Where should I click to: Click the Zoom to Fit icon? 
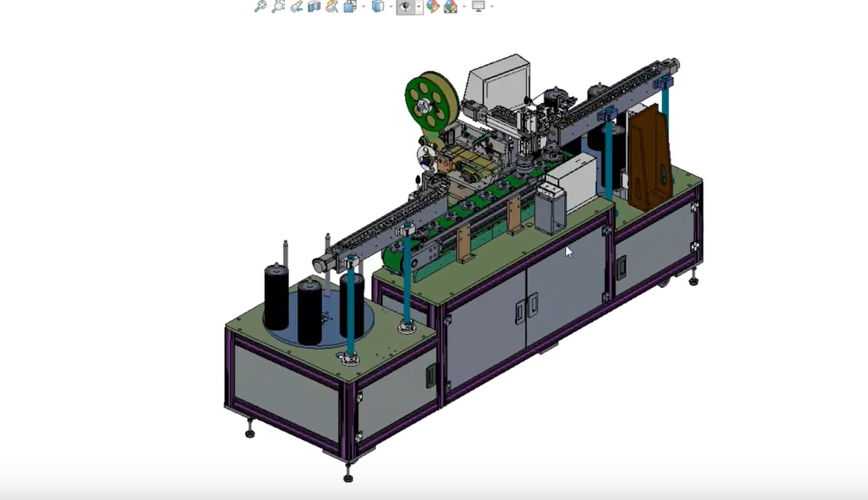(260, 6)
